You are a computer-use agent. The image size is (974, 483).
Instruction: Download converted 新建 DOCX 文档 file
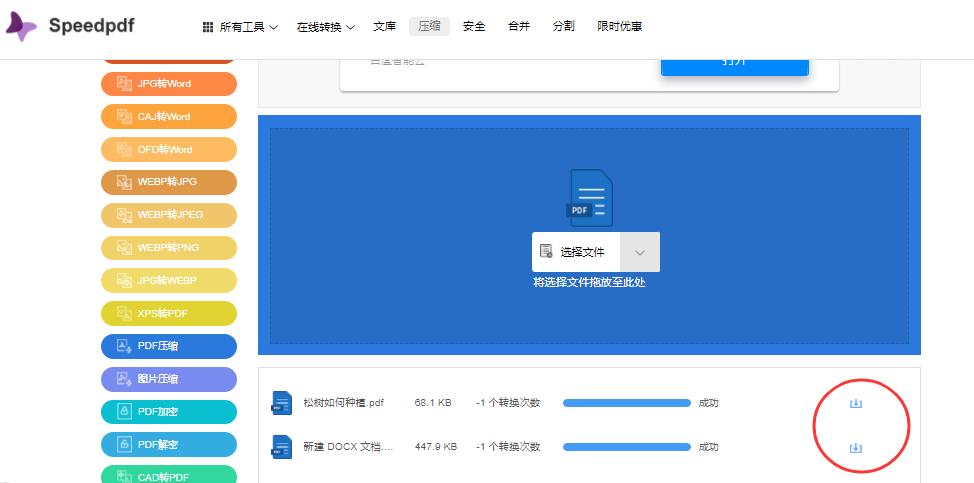tap(855, 448)
